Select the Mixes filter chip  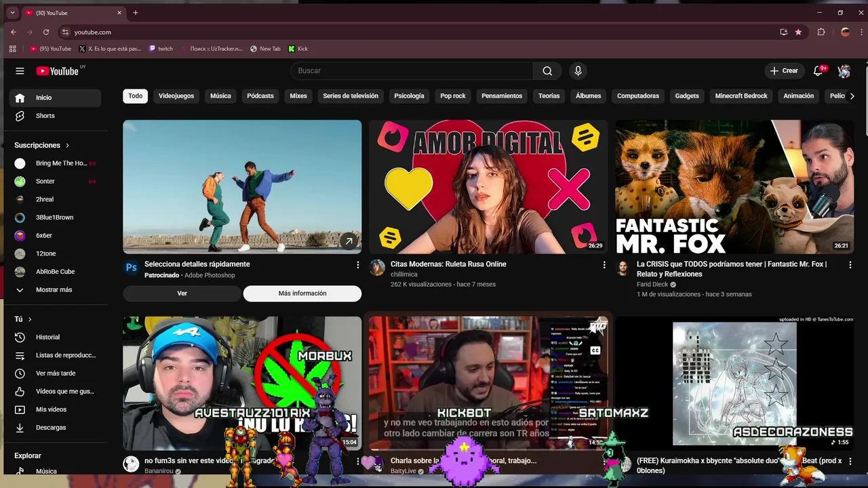coord(298,96)
